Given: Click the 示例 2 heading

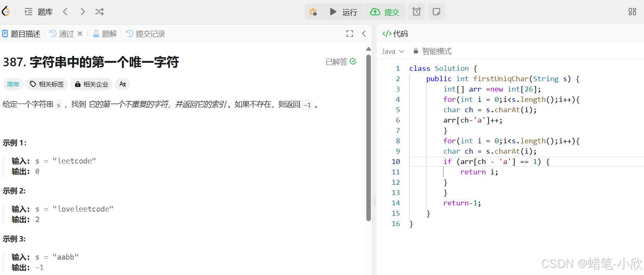Looking at the screenshot, I should [15, 191].
